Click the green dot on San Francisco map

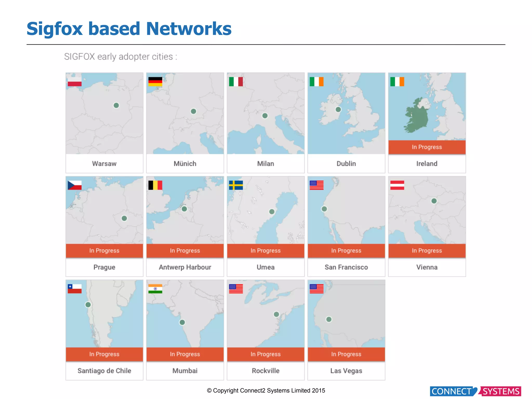[x=324, y=209]
